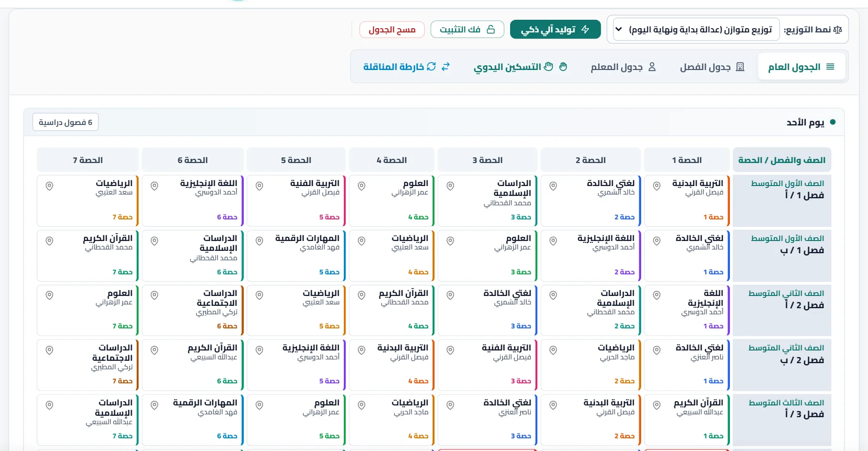Open the التربية البدنية period 2 card for class 3/أ
868x451 pixels.
pyautogui.click(x=591, y=420)
